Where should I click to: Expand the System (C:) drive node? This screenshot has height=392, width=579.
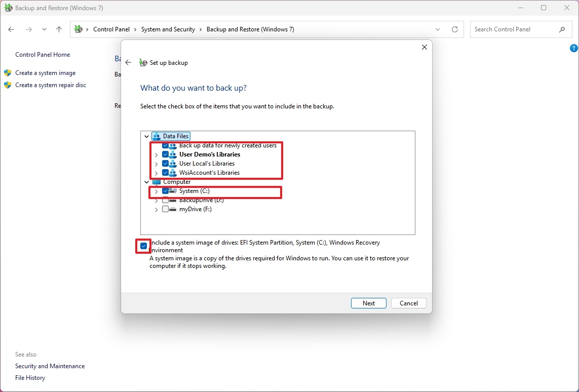(156, 191)
